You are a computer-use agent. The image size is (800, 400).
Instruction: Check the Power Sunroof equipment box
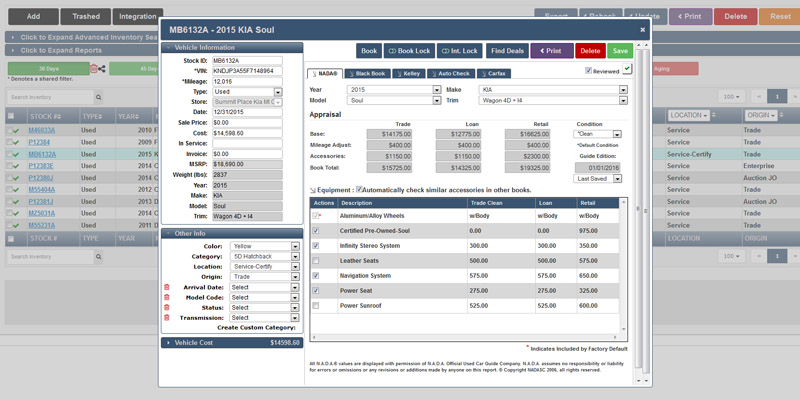(x=316, y=306)
